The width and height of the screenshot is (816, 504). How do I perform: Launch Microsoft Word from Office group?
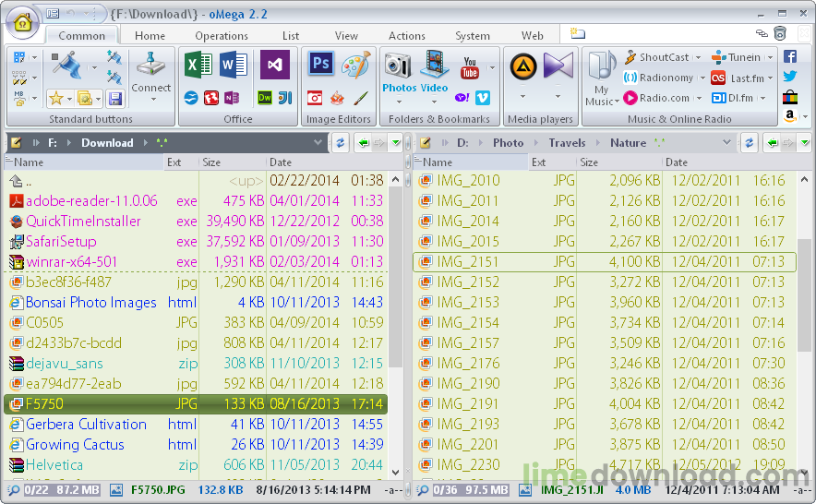point(234,66)
